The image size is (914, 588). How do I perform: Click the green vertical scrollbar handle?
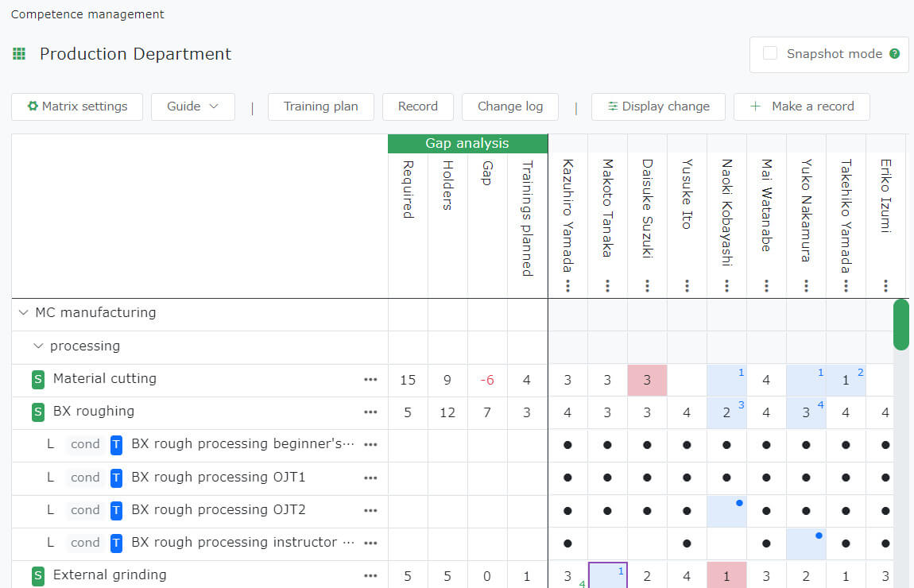click(901, 325)
